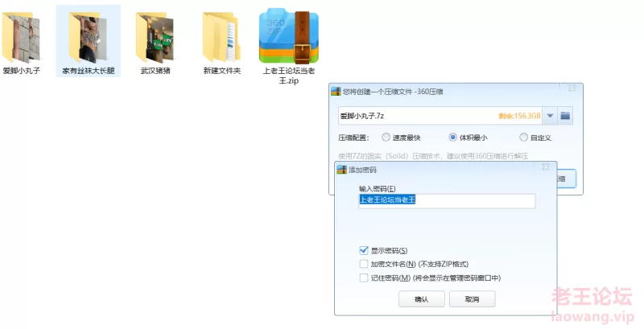
Task: Click the 新建文件夹 folder name label
Action: 222,71
